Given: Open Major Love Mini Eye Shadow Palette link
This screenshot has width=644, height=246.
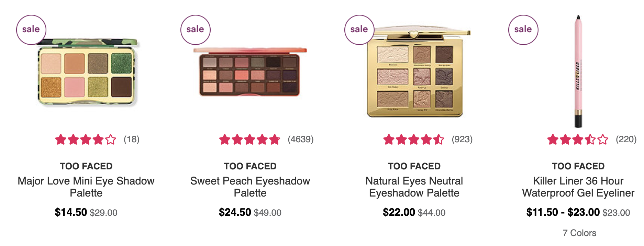Looking at the screenshot, I should pos(86,187).
